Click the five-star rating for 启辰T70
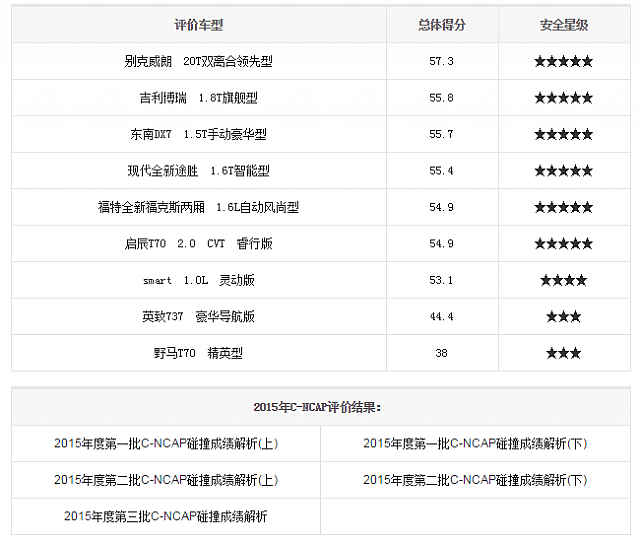Viewport: 640px width, 543px height. point(564,244)
